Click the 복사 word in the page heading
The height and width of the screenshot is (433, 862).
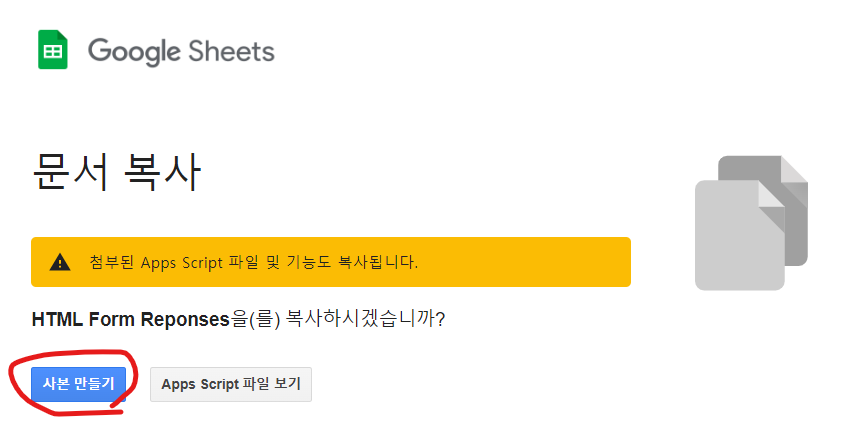(x=162, y=171)
